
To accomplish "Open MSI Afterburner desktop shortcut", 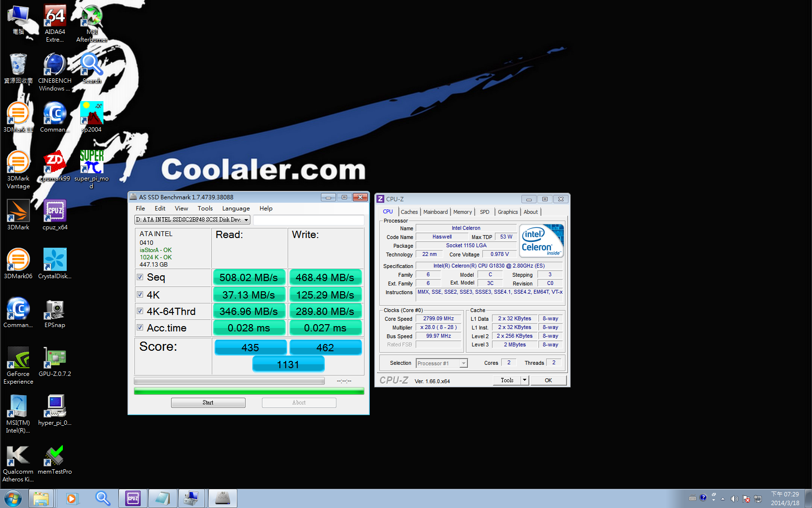I will (x=91, y=23).
